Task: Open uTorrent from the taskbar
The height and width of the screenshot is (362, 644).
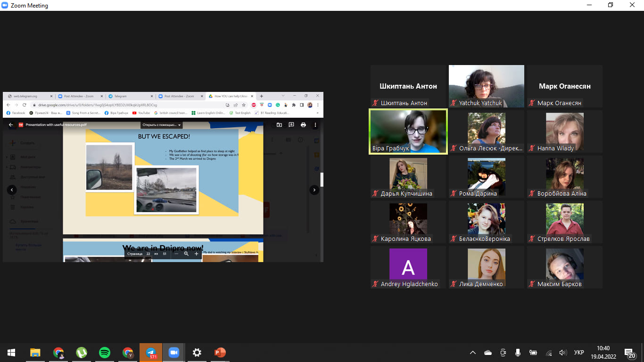Action: pos(82,353)
